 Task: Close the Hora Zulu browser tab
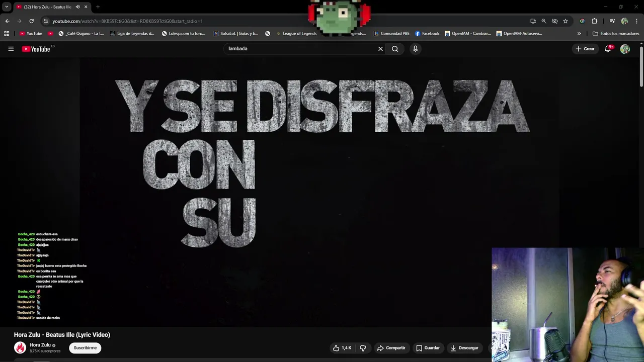pyautogui.click(x=86, y=7)
